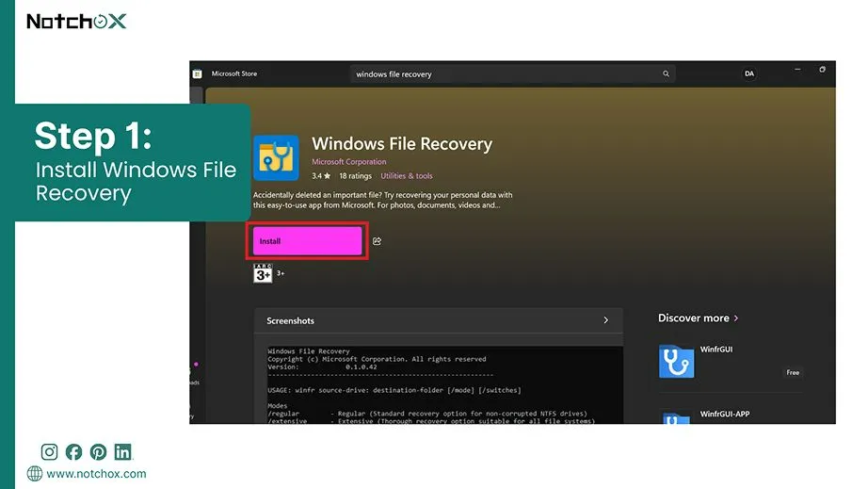
Task: Click the search magnifier icon
Action: [666, 73]
